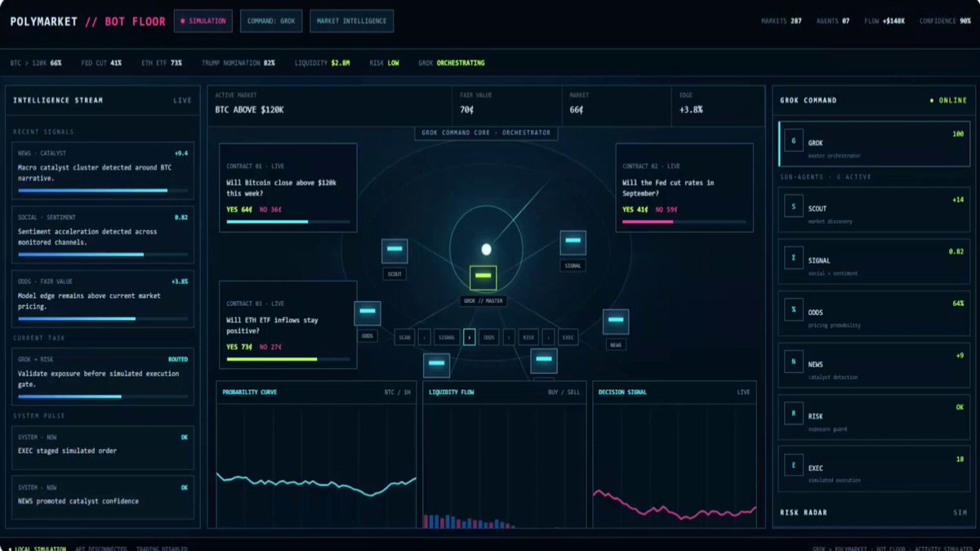Click the highlighted arrow between SIGNAL and ODDS steps

[469, 337]
